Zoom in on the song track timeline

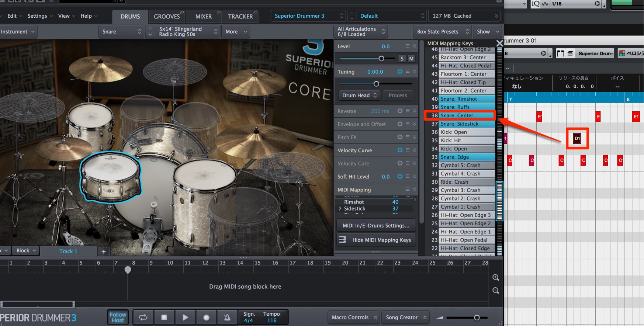point(496,277)
